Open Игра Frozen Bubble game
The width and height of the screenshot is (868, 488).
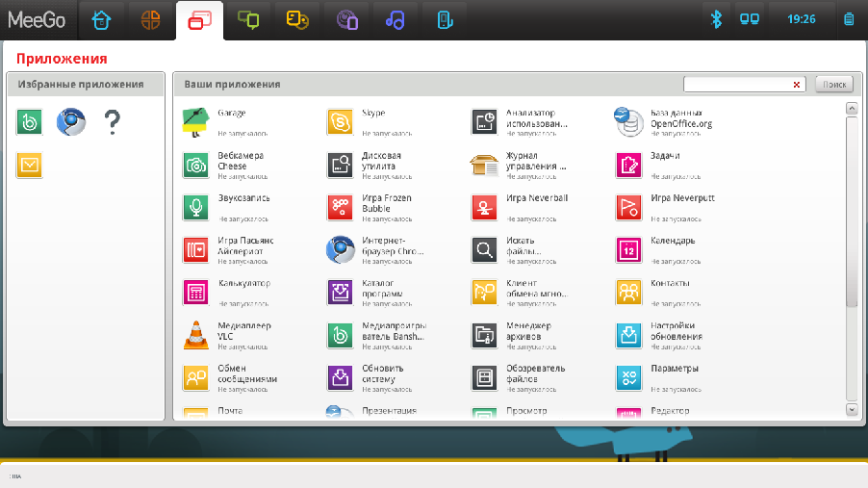coord(340,207)
